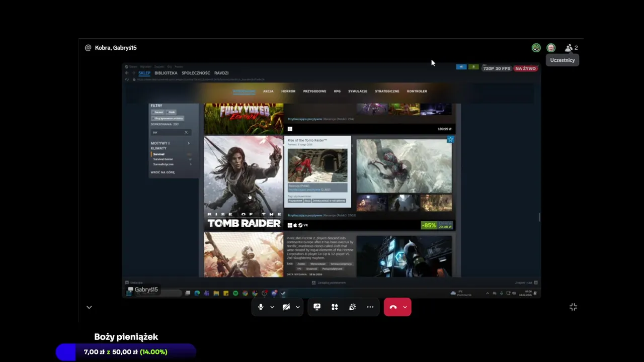Open the three-dot more options menu
The width and height of the screenshot is (644, 362).
[370, 307]
